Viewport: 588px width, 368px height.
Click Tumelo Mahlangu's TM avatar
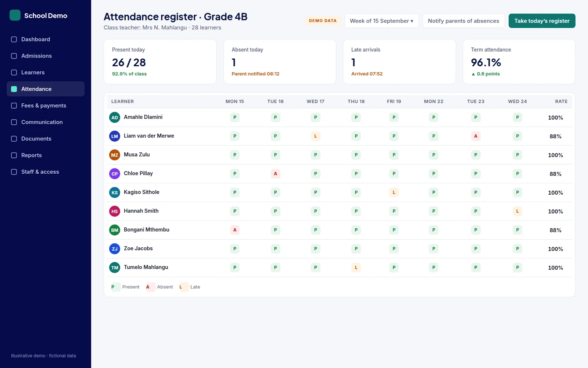click(x=115, y=268)
